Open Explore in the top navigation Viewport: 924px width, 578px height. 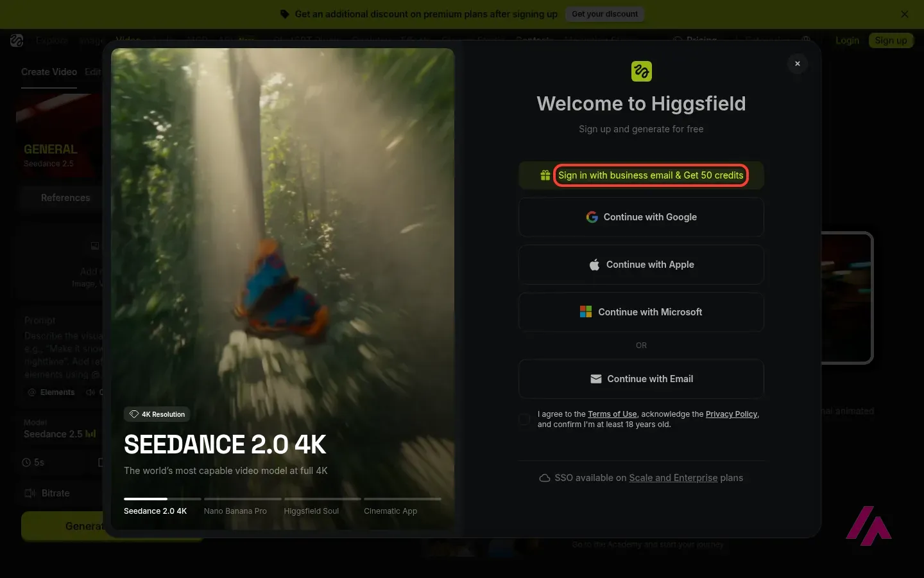pyautogui.click(x=52, y=40)
